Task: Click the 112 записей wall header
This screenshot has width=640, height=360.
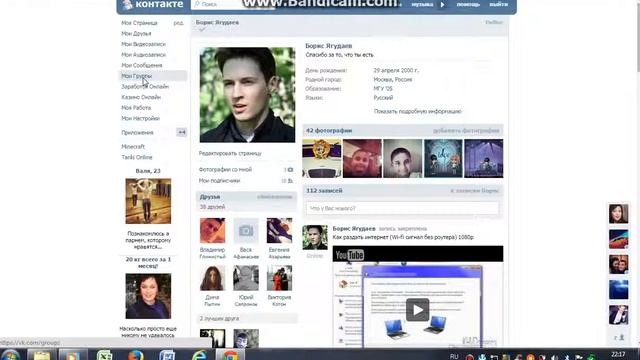Action: click(324, 191)
